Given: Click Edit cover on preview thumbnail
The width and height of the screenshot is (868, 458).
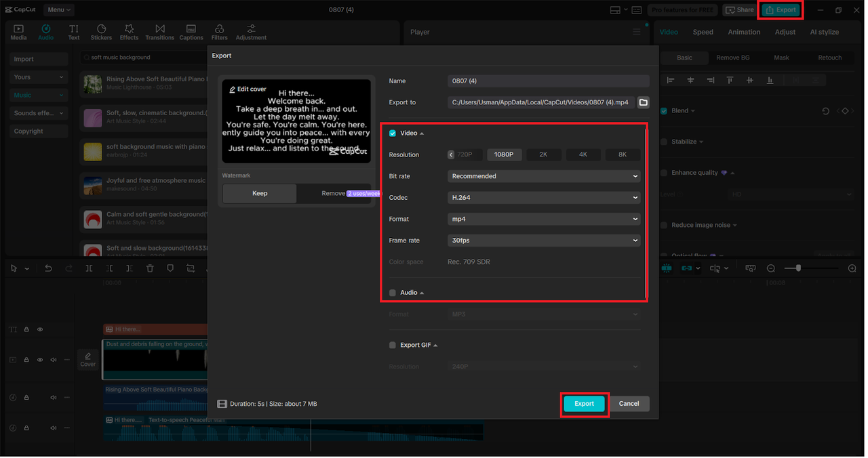Looking at the screenshot, I should [248, 89].
